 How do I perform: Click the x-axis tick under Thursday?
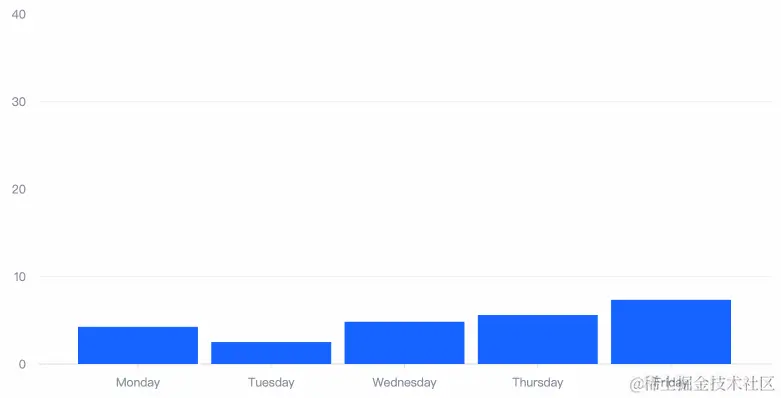(x=537, y=366)
